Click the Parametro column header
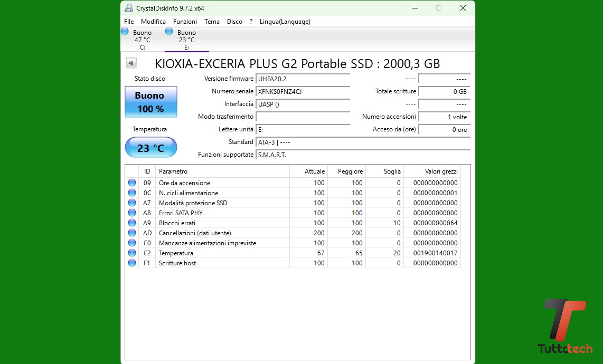 tap(222, 171)
